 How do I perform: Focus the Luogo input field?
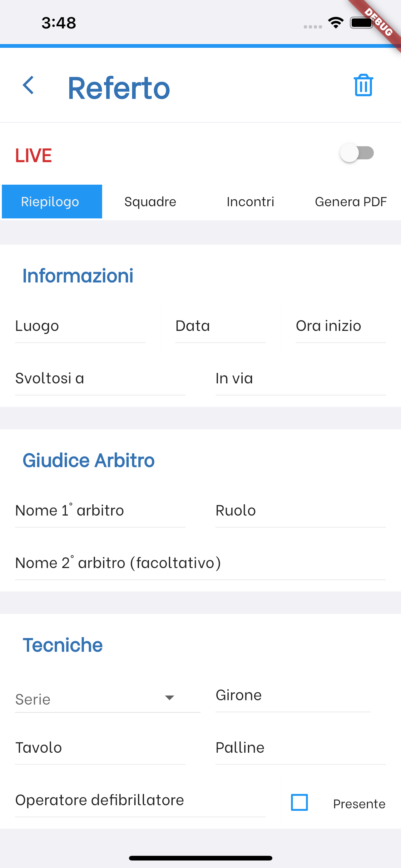(80, 326)
